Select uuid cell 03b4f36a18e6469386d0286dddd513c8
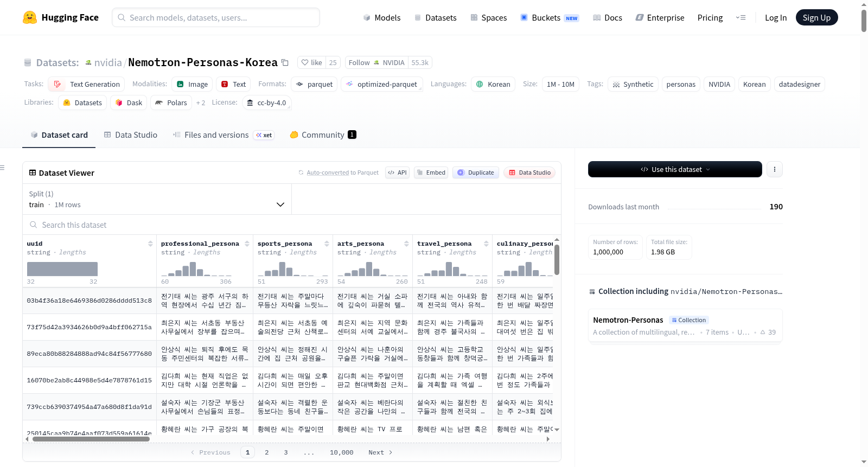The height and width of the screenshot is (467, 868). coord(90,300)
